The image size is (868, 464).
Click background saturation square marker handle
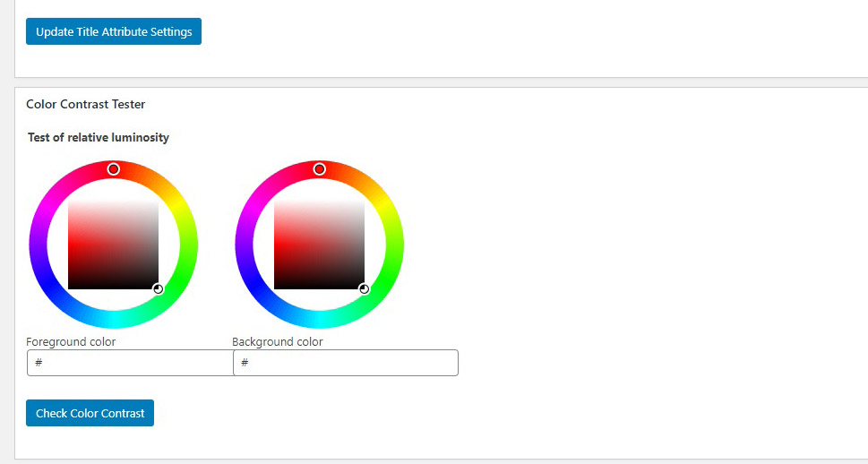coord(365,289)
